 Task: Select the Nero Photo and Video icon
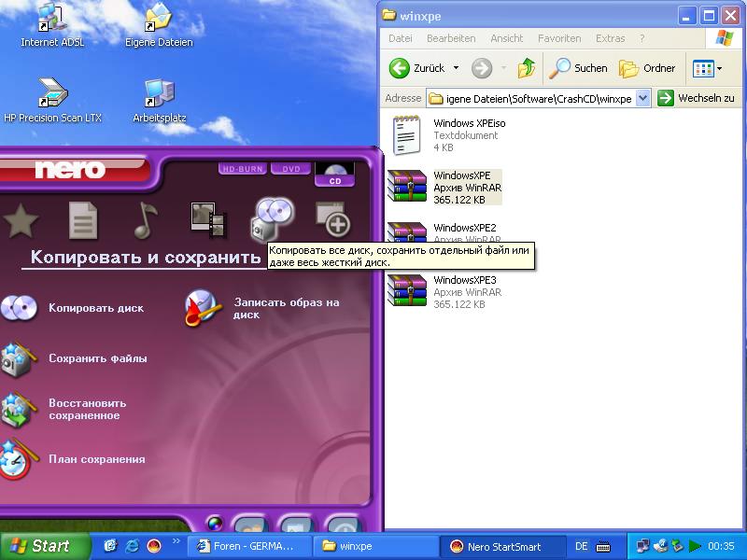pyautogui.click(x=208, y=220)
